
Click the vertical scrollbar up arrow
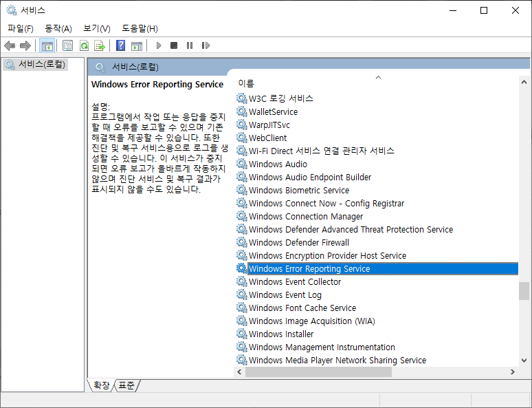tap(524, 82)
